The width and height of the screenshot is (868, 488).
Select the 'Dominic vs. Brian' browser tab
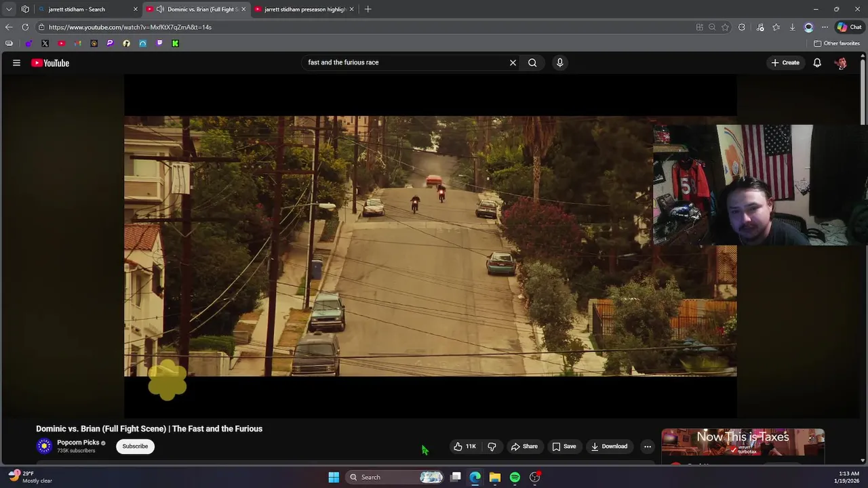pos(197,9)
